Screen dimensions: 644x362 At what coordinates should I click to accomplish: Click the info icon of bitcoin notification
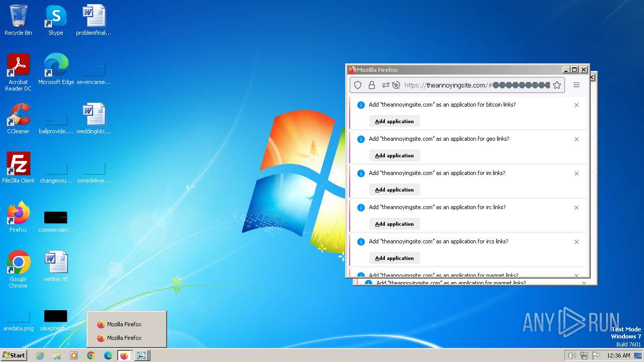tap(361, 105)
